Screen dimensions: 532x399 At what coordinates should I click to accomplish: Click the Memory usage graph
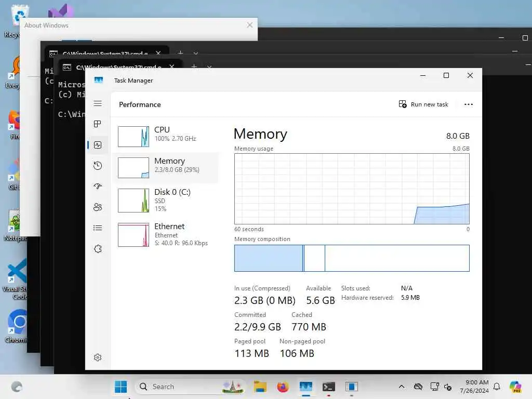pos(352,189)
